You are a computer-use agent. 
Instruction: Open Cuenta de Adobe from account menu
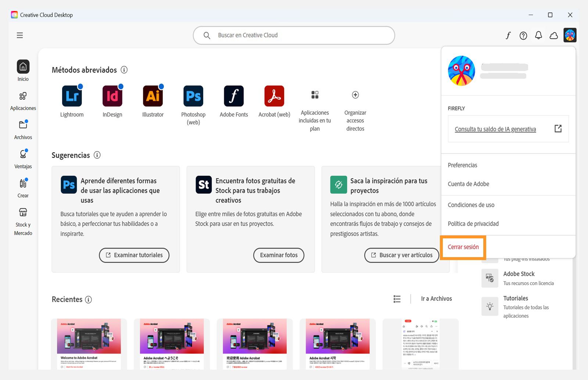pyautogui.click(x=469, y=184)
